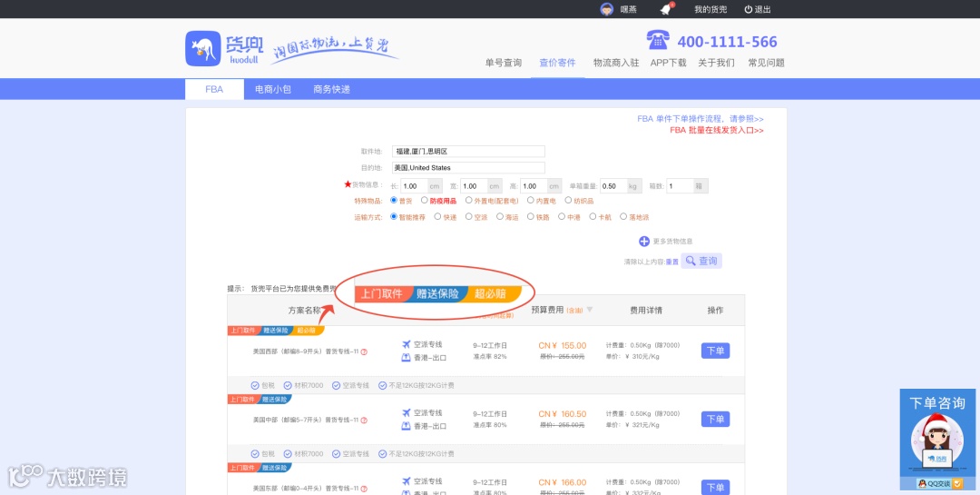Open the 单号查询 menu item
The height and width of the screenshot is (495, 980).
[503, 63]
